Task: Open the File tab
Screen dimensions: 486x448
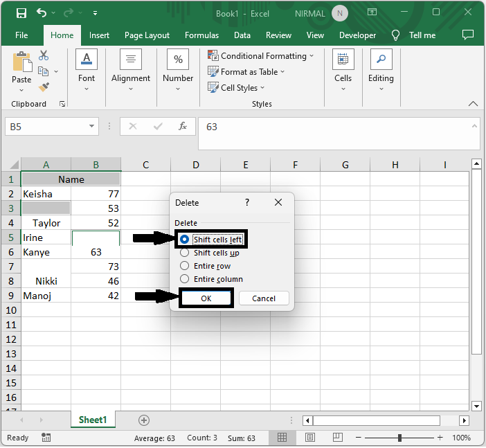Action: coord(21,35)
